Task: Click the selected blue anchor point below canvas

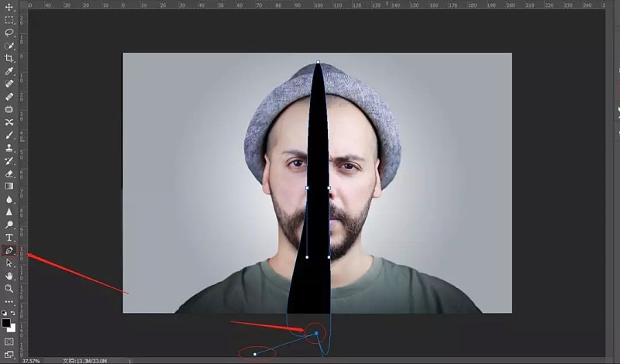Action: coord(316,333)
